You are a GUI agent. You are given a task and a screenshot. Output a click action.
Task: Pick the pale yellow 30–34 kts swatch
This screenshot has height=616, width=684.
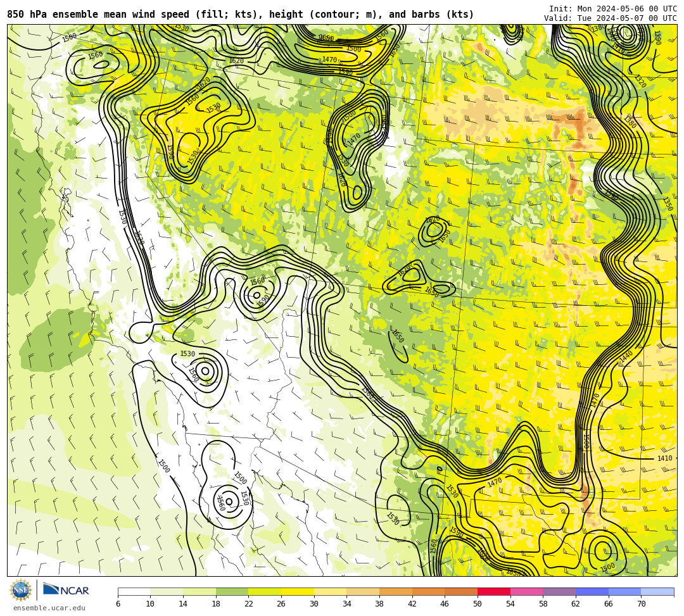point(330,591)
